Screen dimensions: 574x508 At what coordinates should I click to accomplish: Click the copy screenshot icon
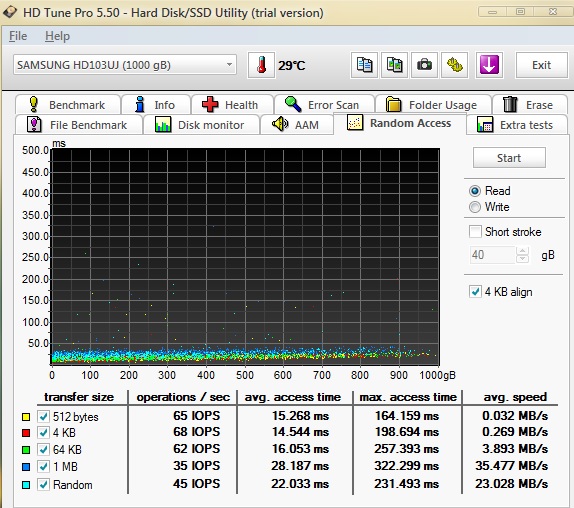coord(394,65)
